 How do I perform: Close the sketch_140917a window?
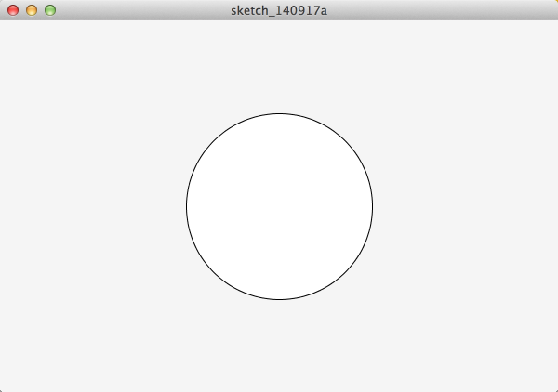click(13, 10)
